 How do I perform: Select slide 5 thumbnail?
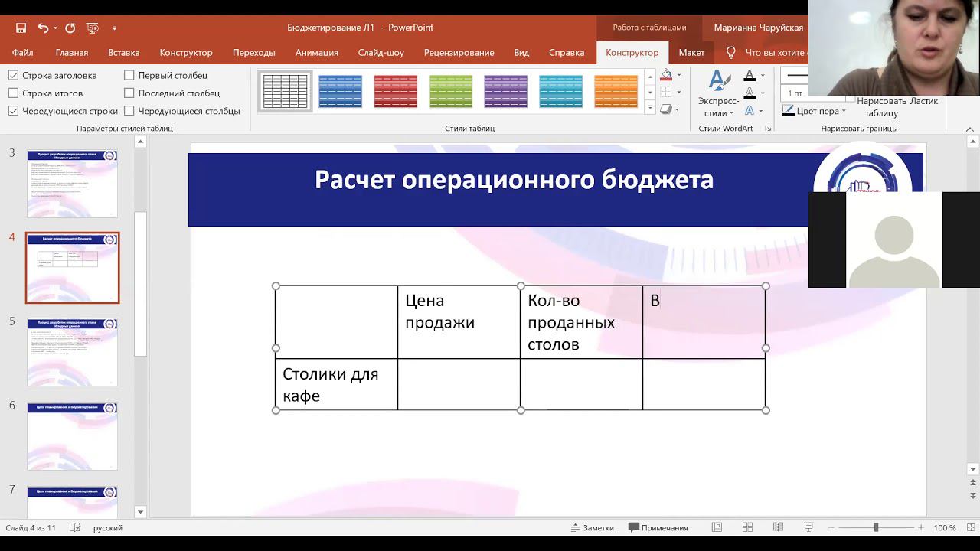click(73, 352)
